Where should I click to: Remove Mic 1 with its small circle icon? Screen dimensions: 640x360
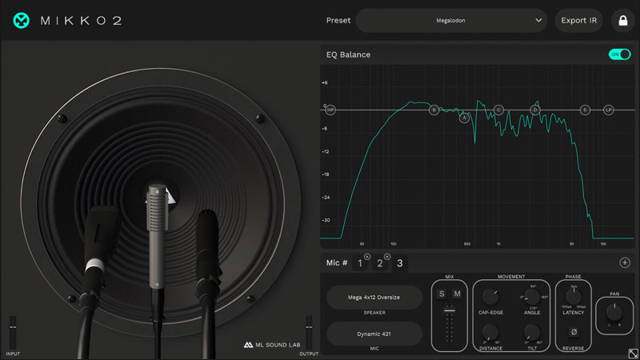(x=367, y=257)
